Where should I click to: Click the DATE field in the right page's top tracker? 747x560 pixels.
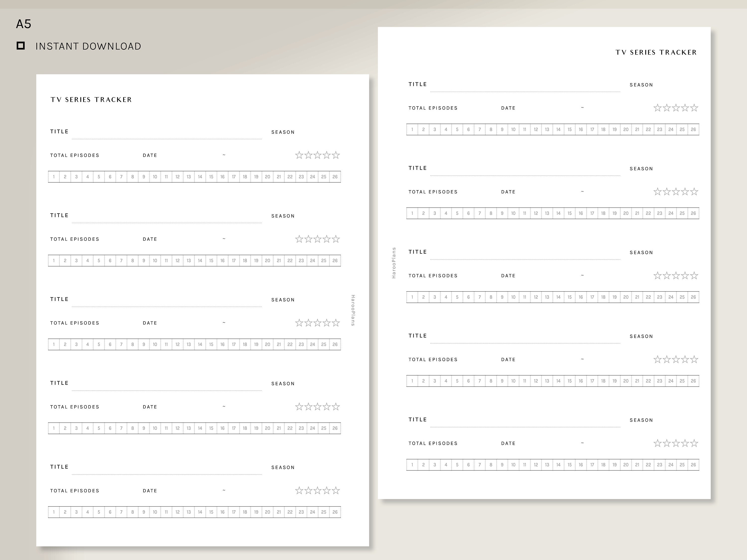pyautogui.click(x=508, y=108)
